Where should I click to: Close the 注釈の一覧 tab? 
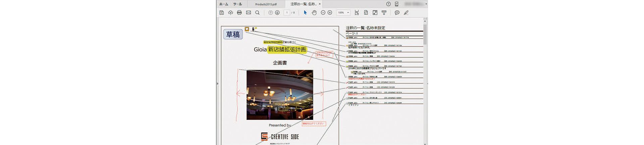pyautogui.click(x=320, y=4)
